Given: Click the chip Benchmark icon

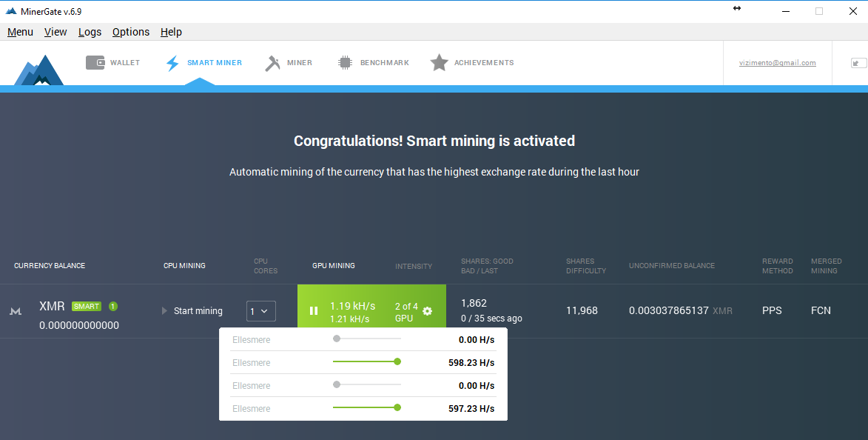Looking at the screenshot, I should click(x=345, y=63).
